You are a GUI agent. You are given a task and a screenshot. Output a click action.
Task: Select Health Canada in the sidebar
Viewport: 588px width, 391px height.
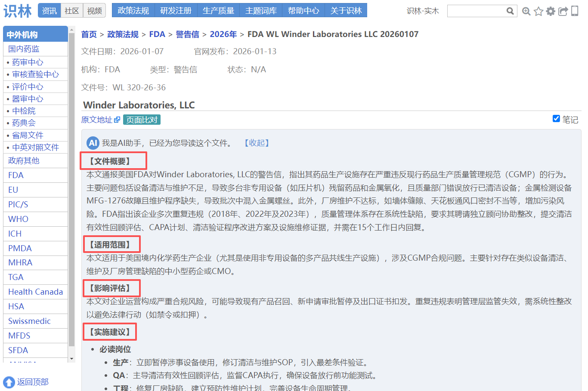35,292
